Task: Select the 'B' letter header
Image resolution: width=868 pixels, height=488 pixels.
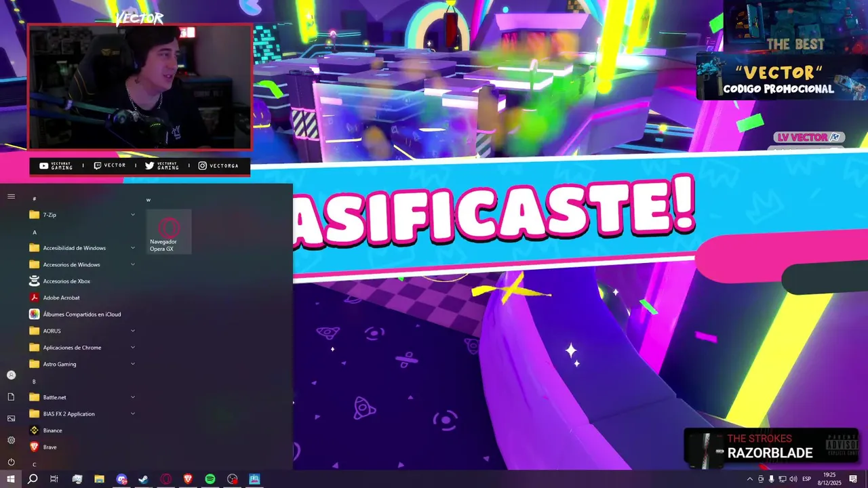Action: click(x=35, y=381)
